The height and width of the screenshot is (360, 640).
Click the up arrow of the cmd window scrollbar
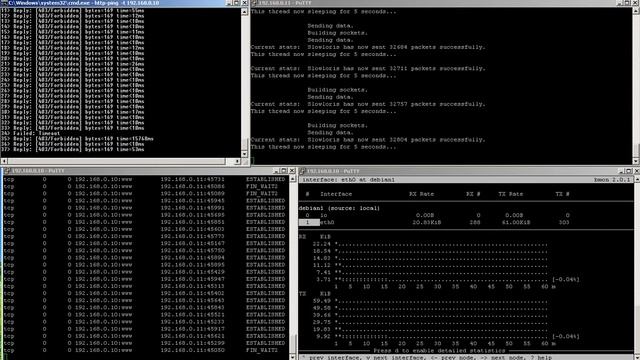pyautogui.click(x=244, y=12)
